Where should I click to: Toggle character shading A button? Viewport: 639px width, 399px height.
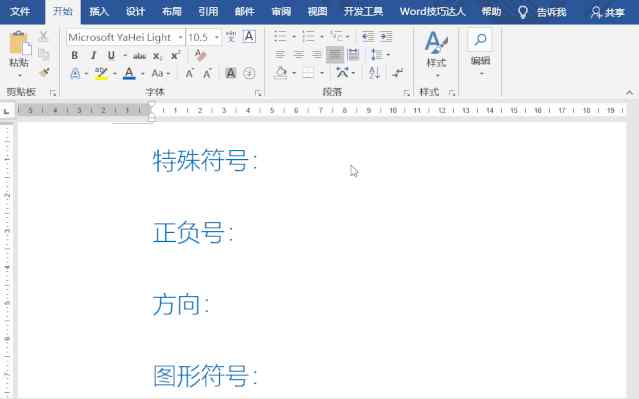(231, 73)
